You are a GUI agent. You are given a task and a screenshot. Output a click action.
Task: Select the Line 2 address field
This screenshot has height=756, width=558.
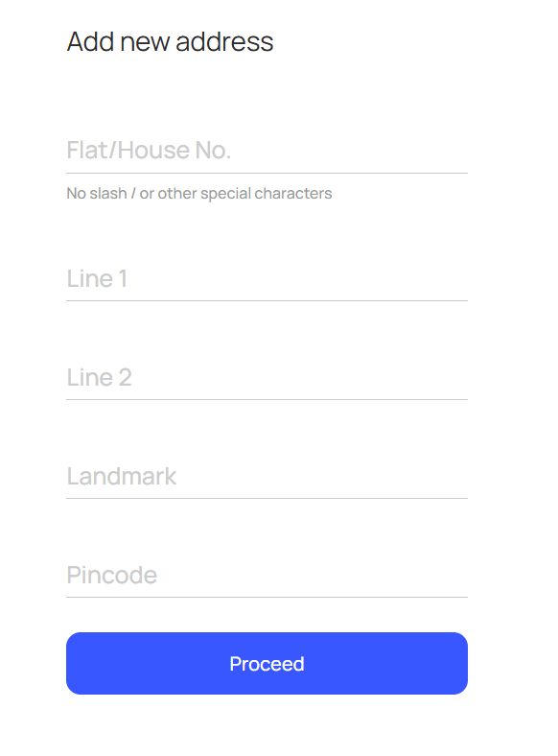click(x=267, y=377)
